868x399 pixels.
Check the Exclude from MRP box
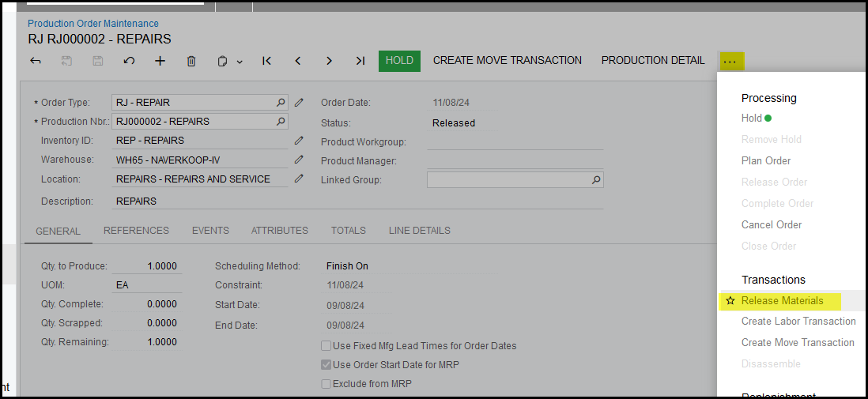(326, 384)
